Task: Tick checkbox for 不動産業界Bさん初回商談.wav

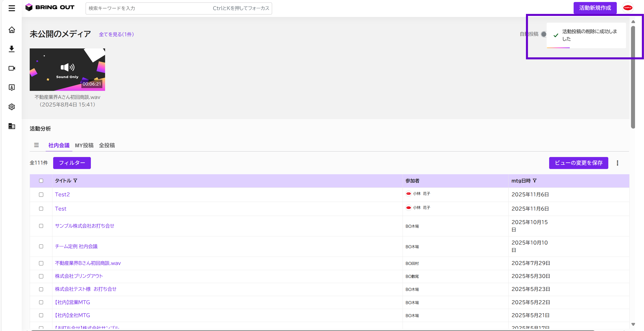Action: pyautogui.click(x=41, y=263)
